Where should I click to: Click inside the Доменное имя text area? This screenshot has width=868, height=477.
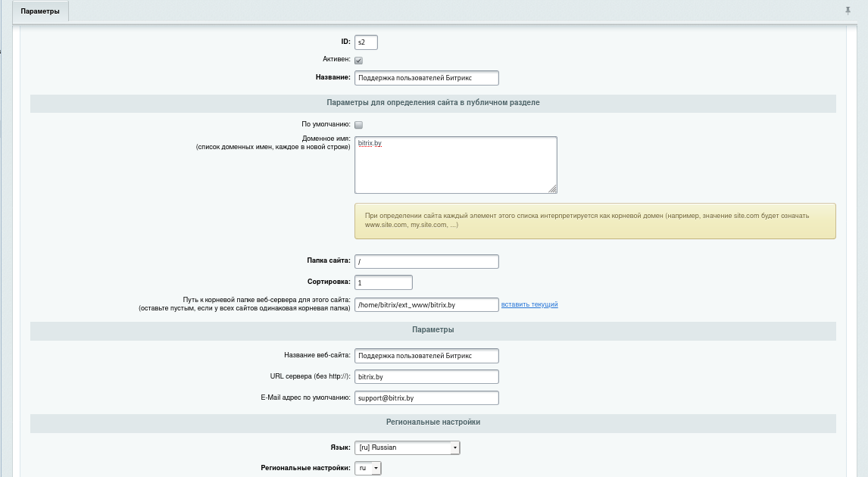pos(455,165)
